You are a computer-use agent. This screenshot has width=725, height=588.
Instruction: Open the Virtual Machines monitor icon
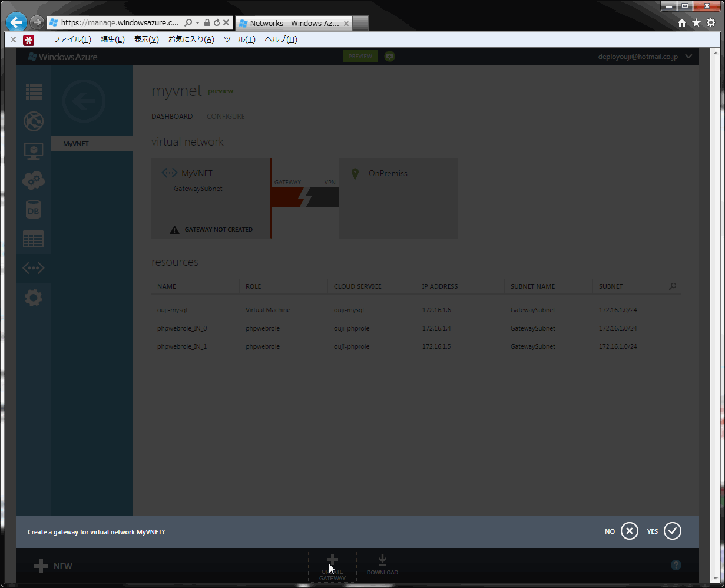click(x=34, y=151)
